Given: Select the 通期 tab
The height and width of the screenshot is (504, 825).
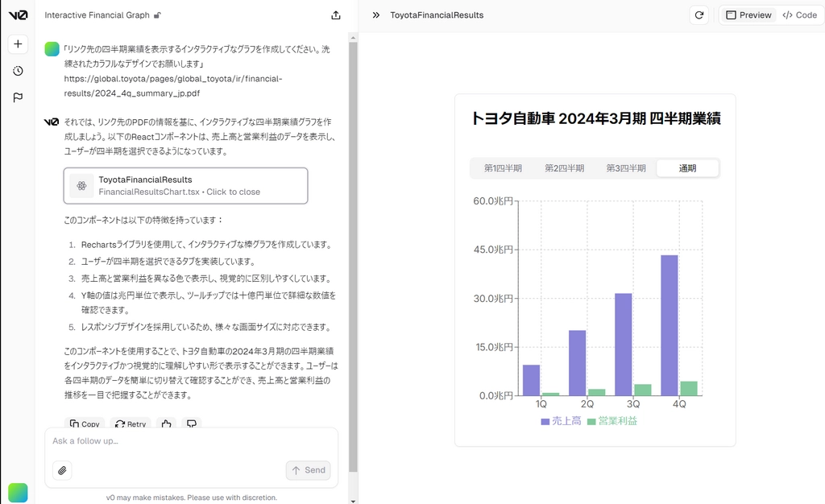Looking at the screenshot, I should pos(687,168).
